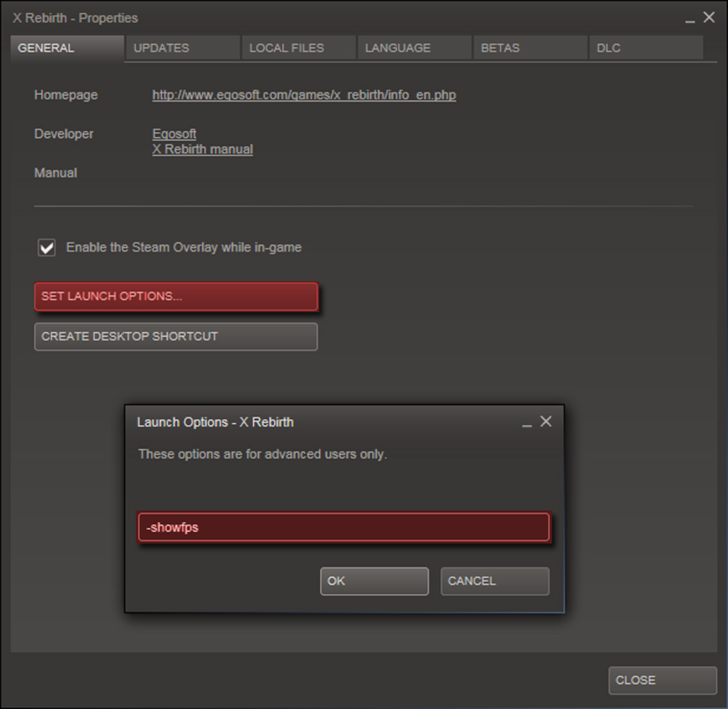
Task: Close the Launch Options dialog with X
Action: pos(546,422)
